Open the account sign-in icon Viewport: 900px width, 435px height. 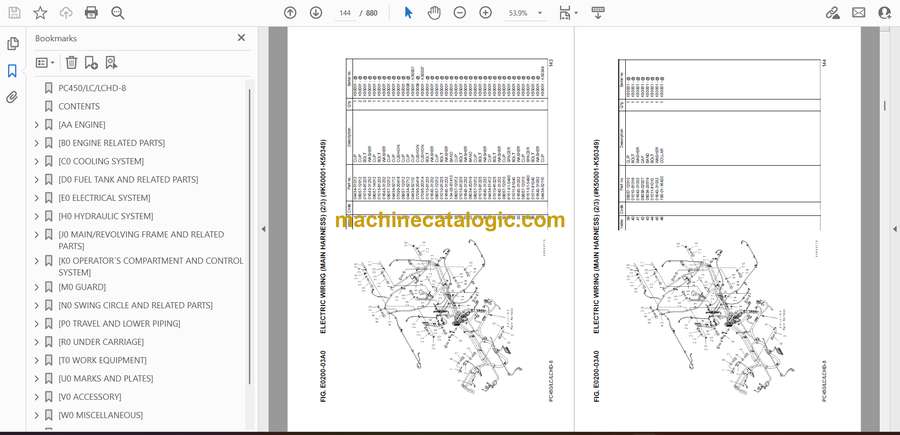885,13
